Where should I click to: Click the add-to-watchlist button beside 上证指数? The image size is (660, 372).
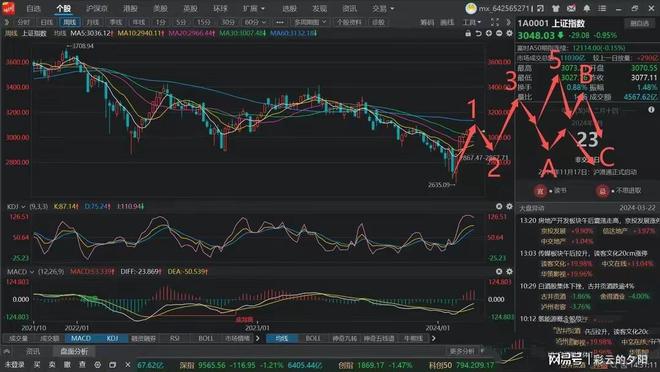[x=639, y=24]
